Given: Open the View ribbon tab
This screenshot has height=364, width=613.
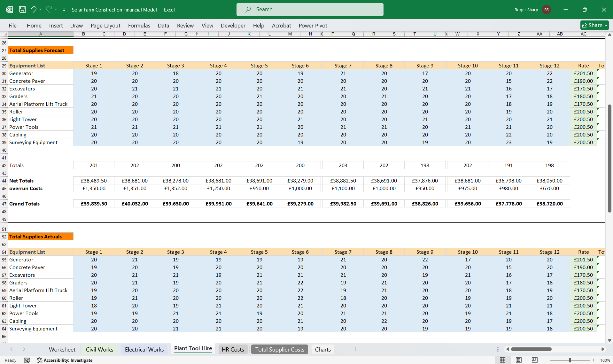Looking at the screenshot, I should (207, 26).
